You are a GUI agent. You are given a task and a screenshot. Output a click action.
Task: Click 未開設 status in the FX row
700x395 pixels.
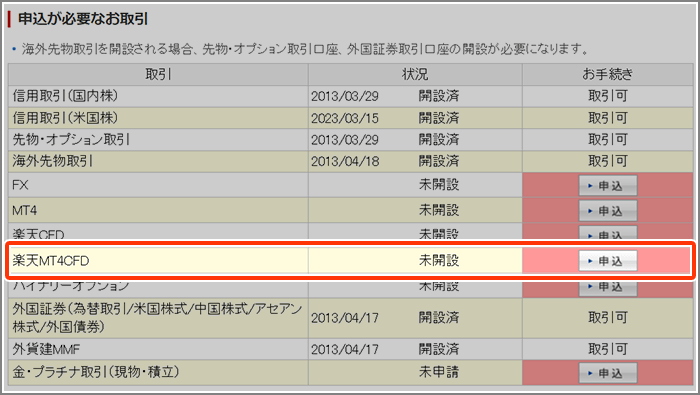click(x=439, y=185)
